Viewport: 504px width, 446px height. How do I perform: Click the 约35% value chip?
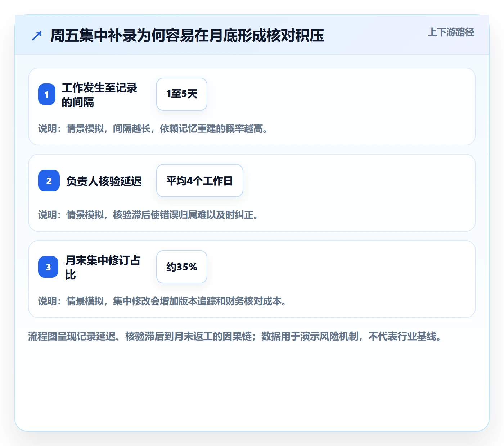[x=182, y=267]
